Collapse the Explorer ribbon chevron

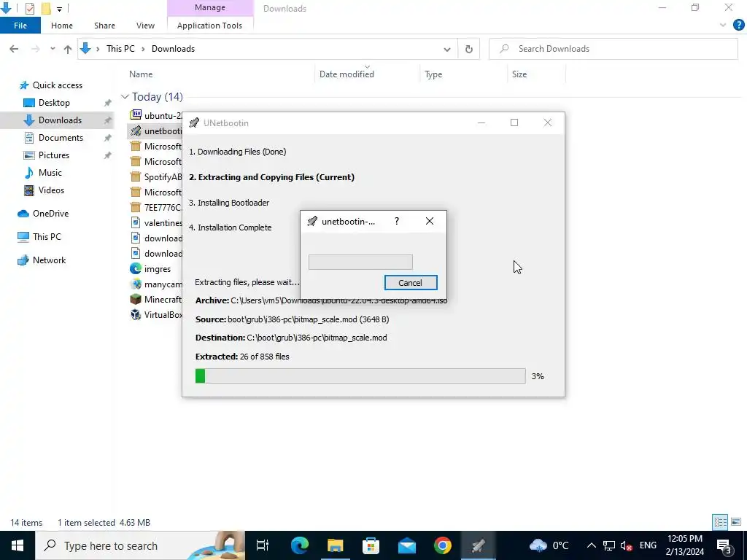(723, 26)
